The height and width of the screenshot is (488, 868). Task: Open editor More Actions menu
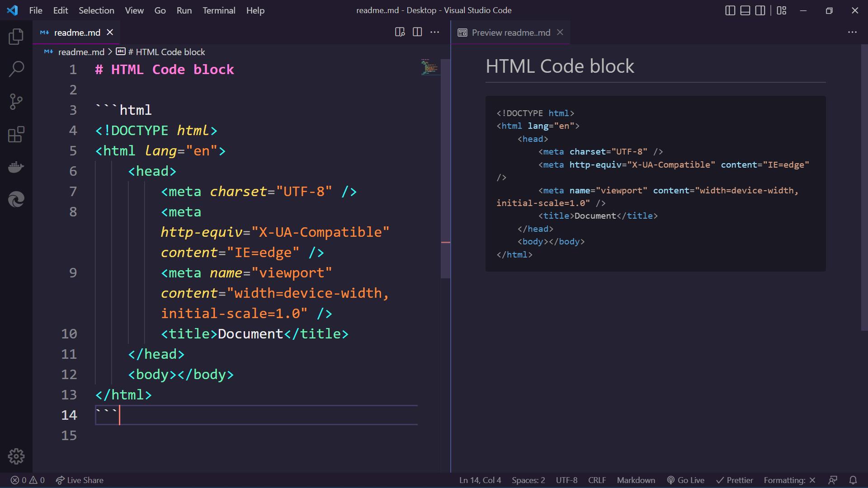(x=434, y=32)
